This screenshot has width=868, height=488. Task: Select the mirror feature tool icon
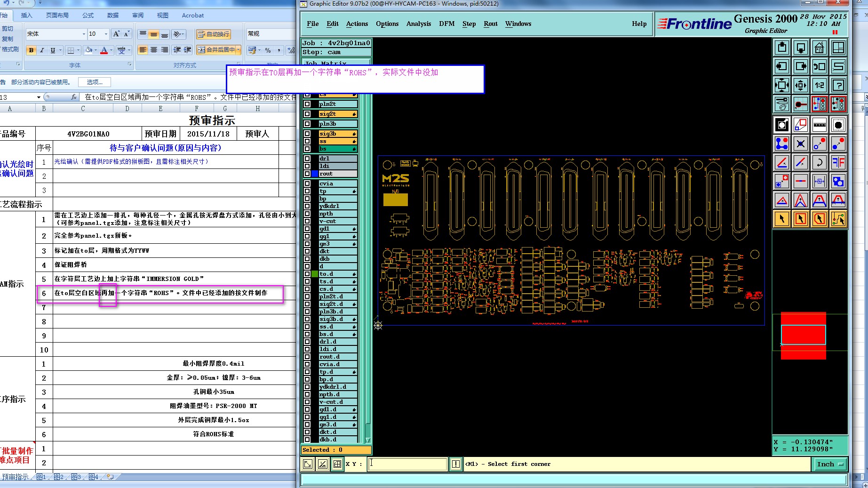tap(838, 162)
